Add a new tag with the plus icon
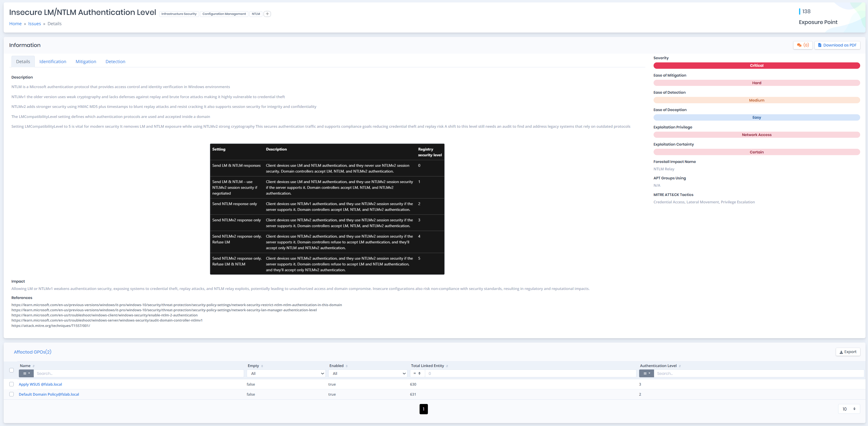 pos(267,14)
